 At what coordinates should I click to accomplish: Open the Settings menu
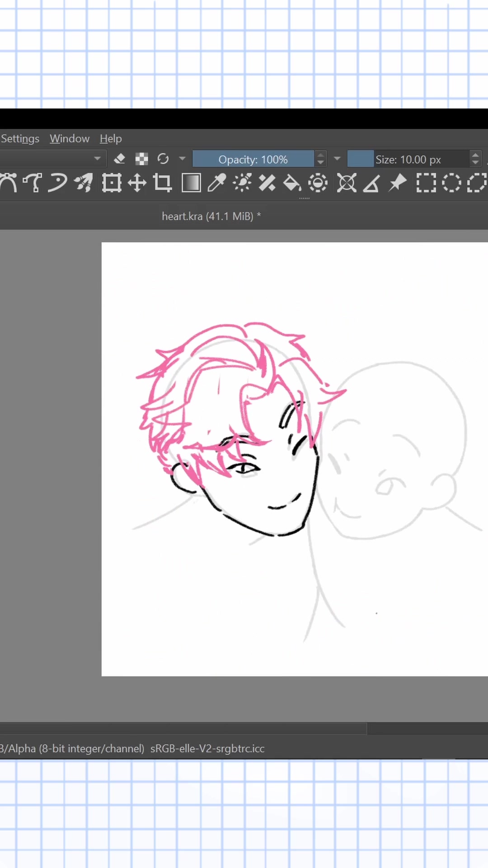coord(20,138)
